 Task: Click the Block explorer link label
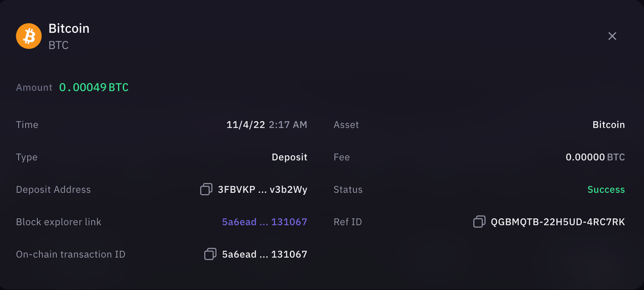[x=59, y=222]
